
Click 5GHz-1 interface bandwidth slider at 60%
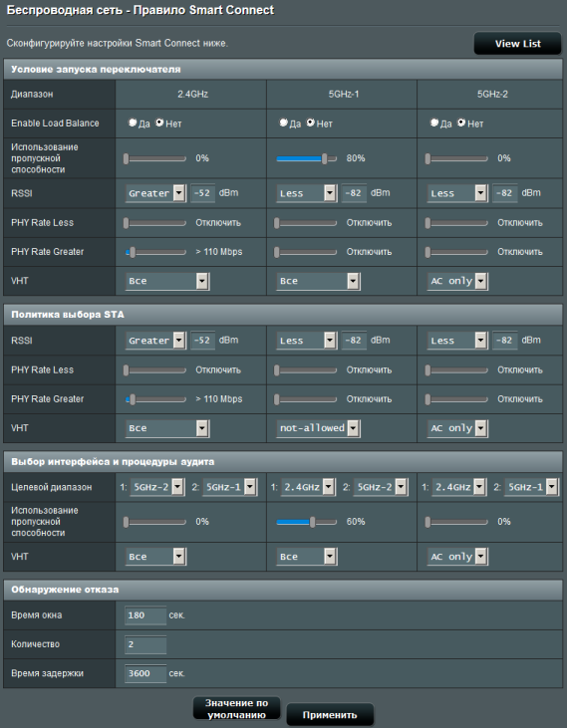click(x=307, y=522)
